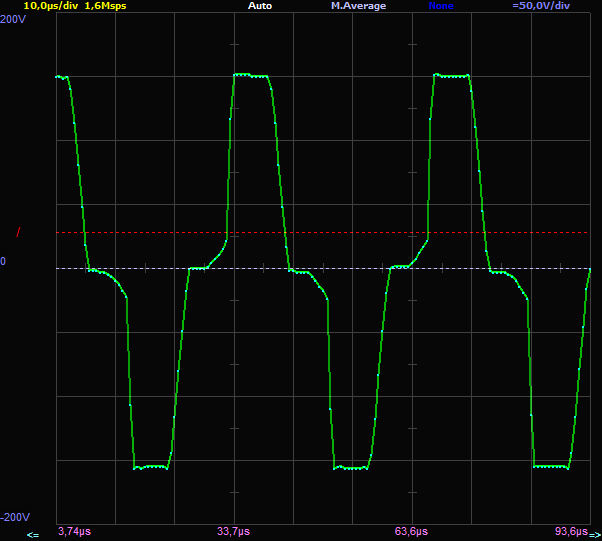Click the first positive peak of the green waveform
This screenshot has width=602, height=541.
point(252,75)
